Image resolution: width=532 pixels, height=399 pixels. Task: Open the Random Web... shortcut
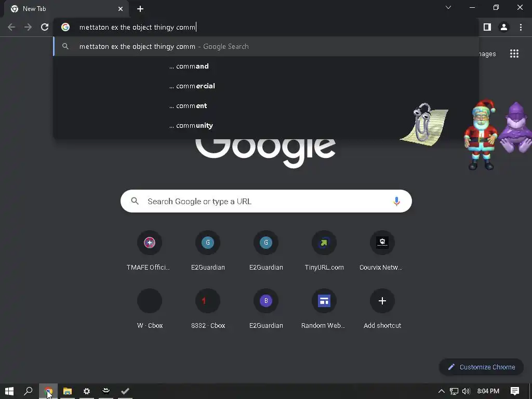coord(324,309)
